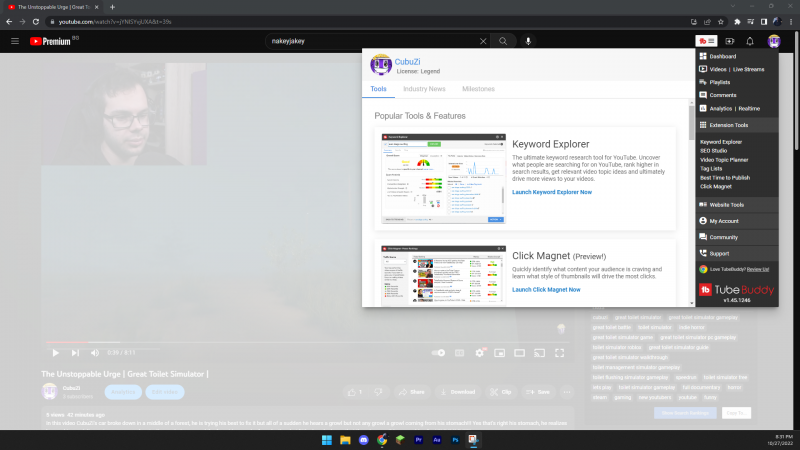Open Comments from TubeBuddy sidebar
The height and width of the screenshot is (450, 800).
(x=722, y=95)
